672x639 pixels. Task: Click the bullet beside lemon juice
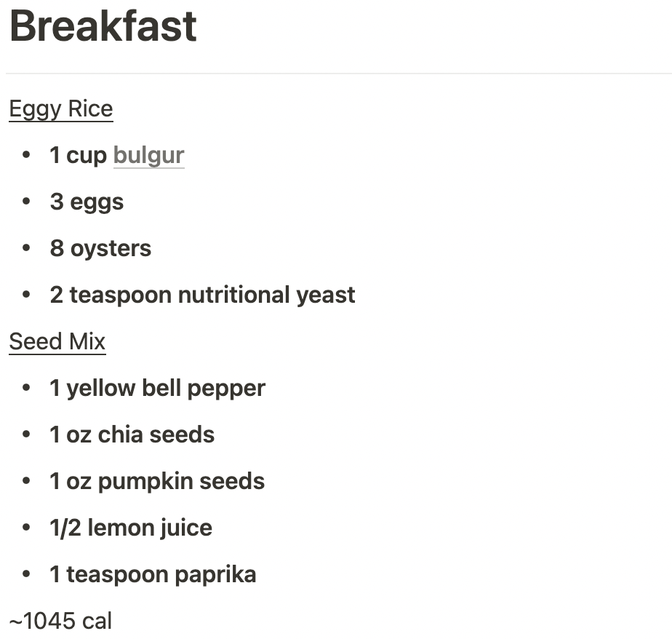(x=28, y=528)
